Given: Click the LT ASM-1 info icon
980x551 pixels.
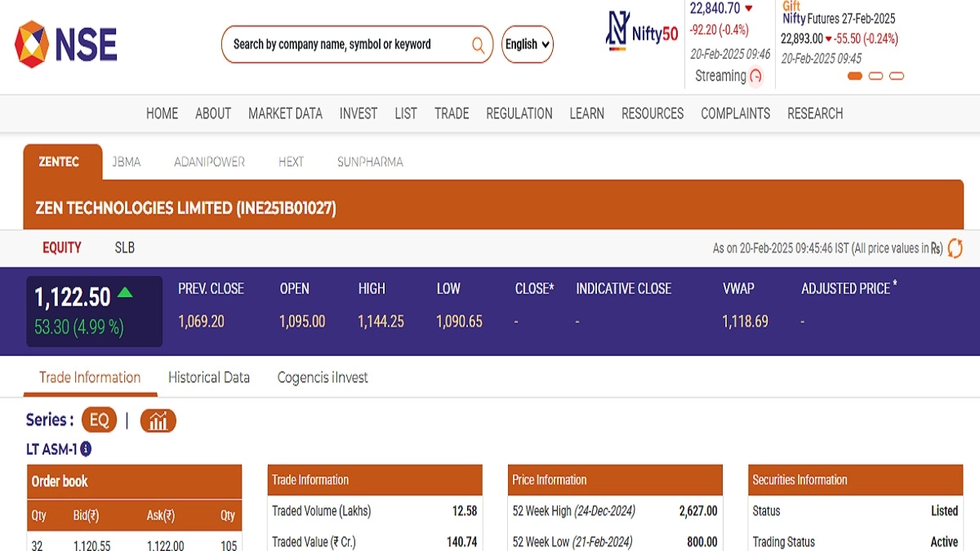Looking at the screenshot, I should [x=86, y=449].
